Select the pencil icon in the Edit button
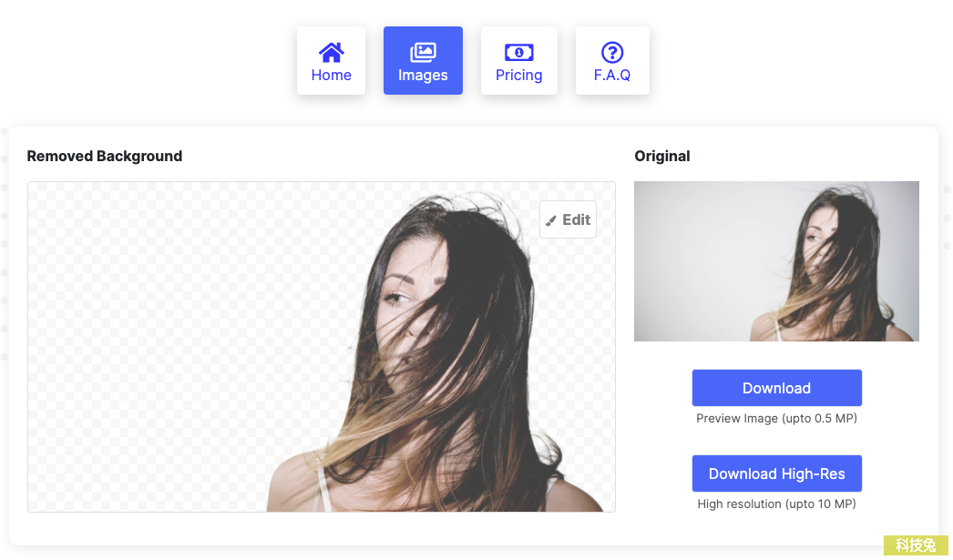This screenshot has width=953, height=560. (551, 219)
